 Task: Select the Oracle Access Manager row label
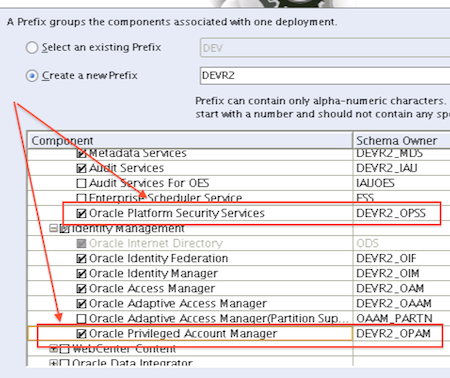click(x=152, y=288)
